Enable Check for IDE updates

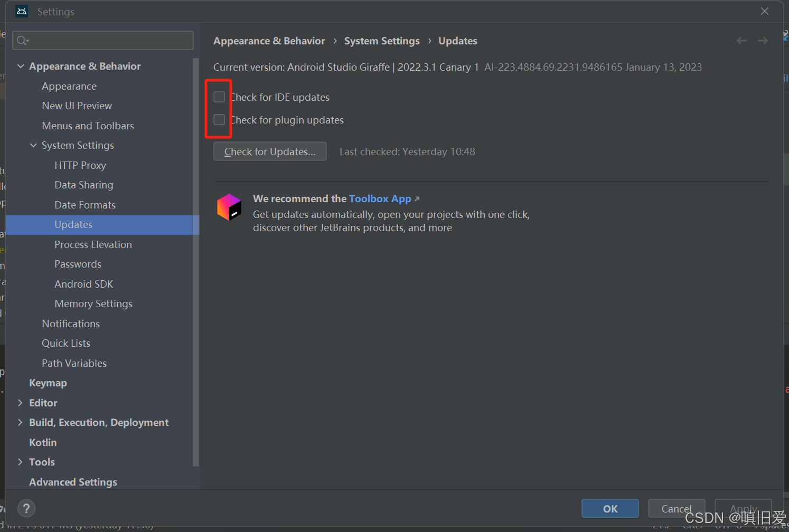coord(219,97)
